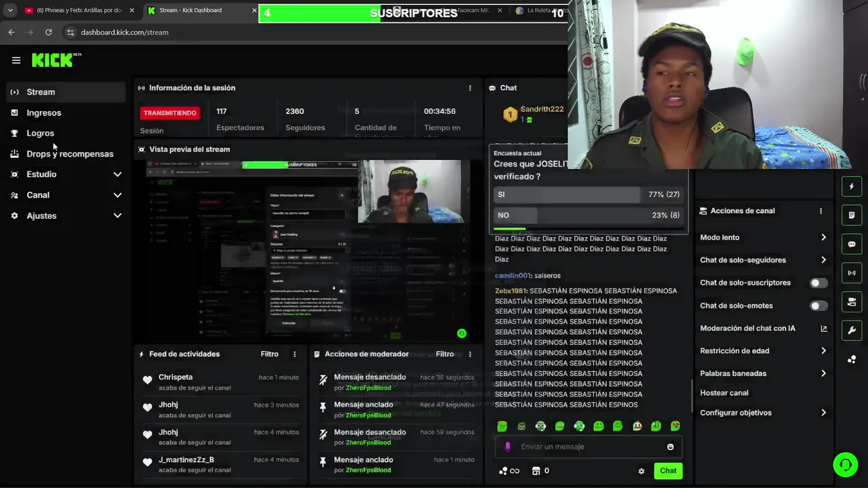This screenshot has height=488, width=868.
Task: Open Modo lento options
Action: coord(763,238)
